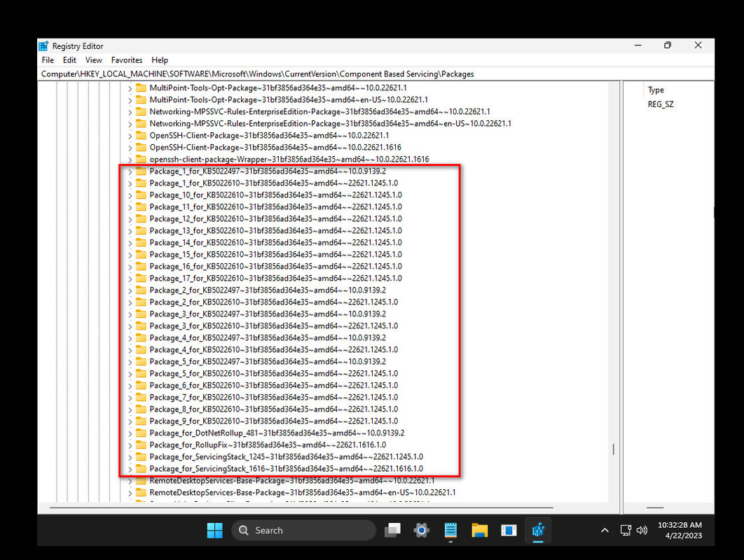Viewport: 744px width, 560px height.
Task: Expand Package_1_for_KB5022497 chevron
Action: point(130,171)
